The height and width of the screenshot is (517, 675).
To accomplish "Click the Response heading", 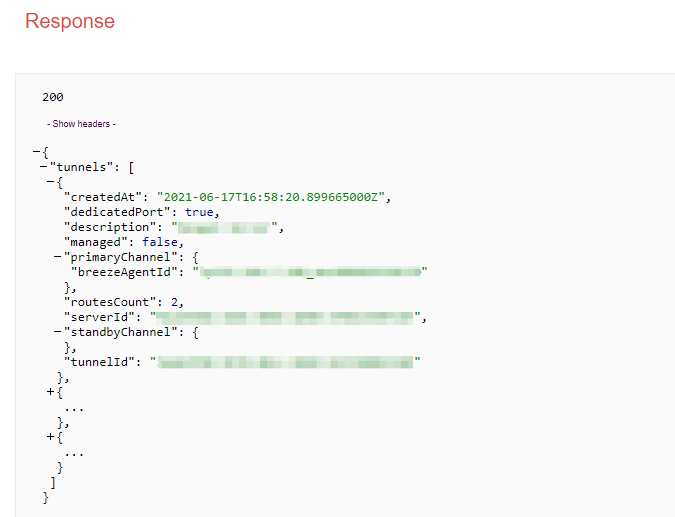I will (70, 21).
